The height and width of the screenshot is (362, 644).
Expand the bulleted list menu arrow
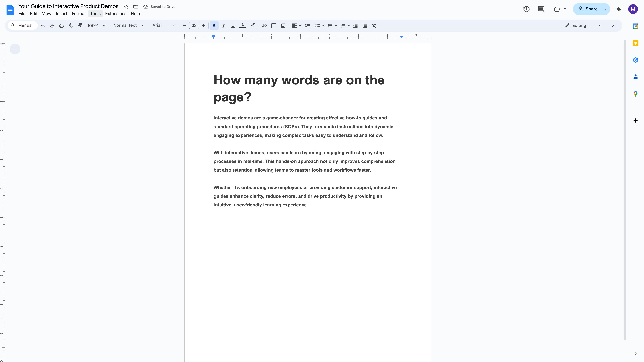336,26
